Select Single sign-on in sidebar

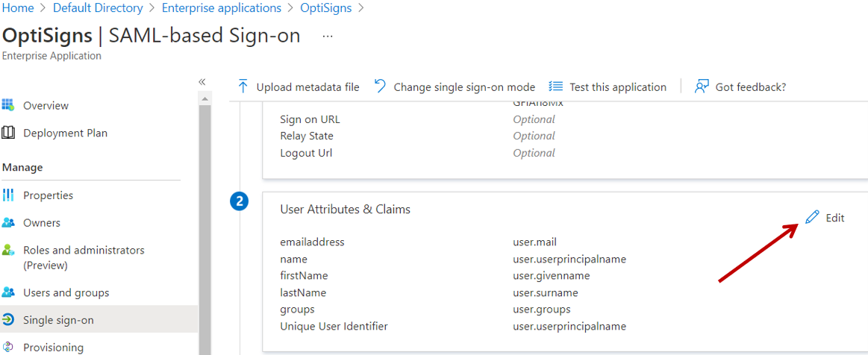(59, 320)
